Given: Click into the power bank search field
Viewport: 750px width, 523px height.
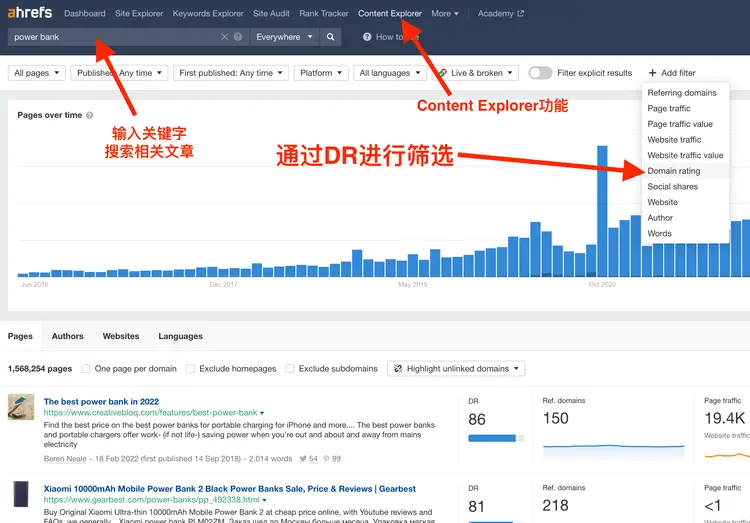Looking at the screenshot, I should pos(110,37).
